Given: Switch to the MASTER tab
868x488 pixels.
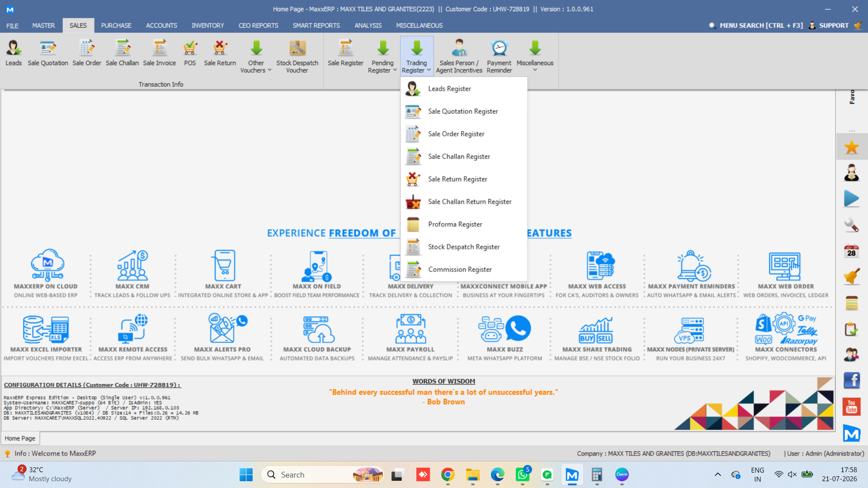Looking at the screenshot, I should 43,26.
